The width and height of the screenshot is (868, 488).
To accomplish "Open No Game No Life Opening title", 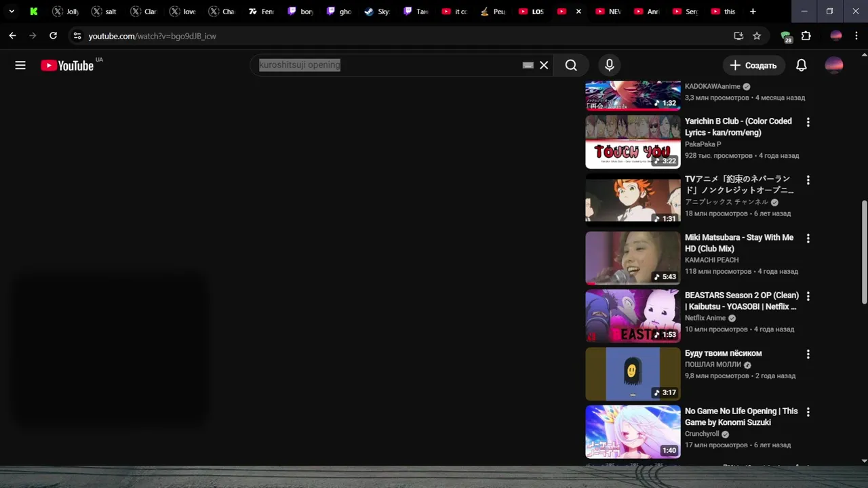I will coord(741,417).
